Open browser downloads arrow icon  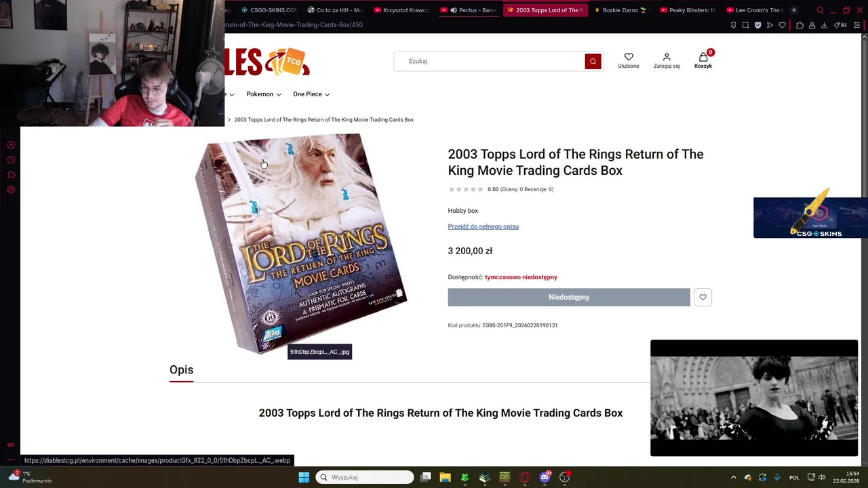(x=824, y=25)
